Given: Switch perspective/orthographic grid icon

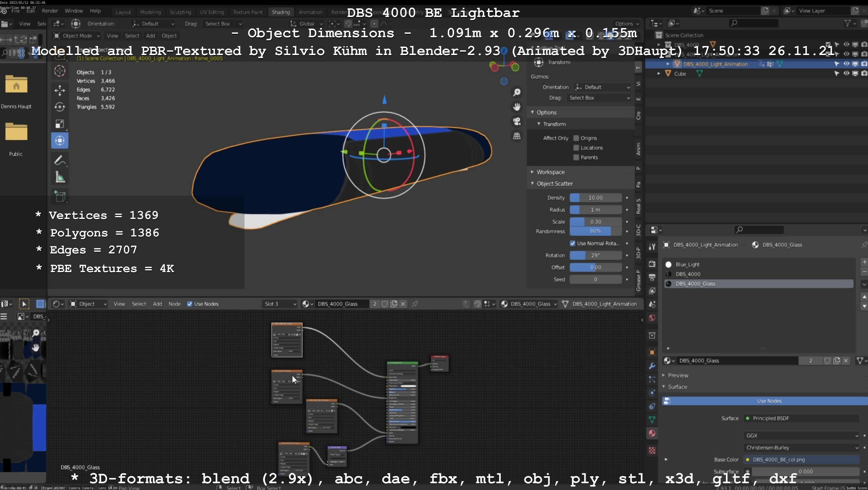Looking at the screenshot, I should point(516,136).
